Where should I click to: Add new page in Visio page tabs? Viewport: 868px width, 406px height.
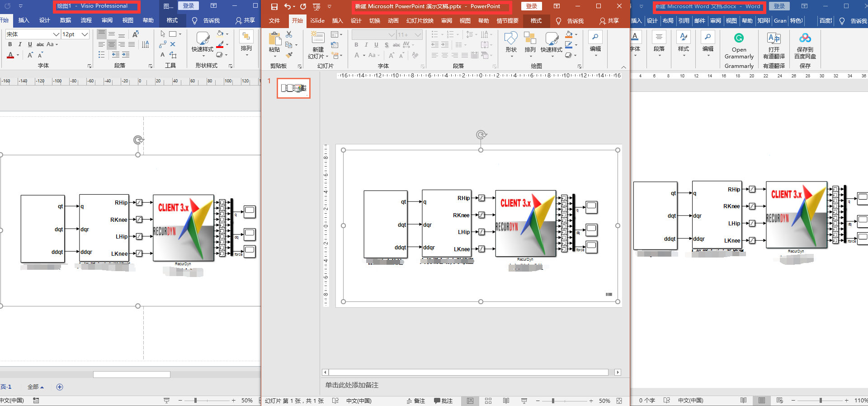click(60, 387)
